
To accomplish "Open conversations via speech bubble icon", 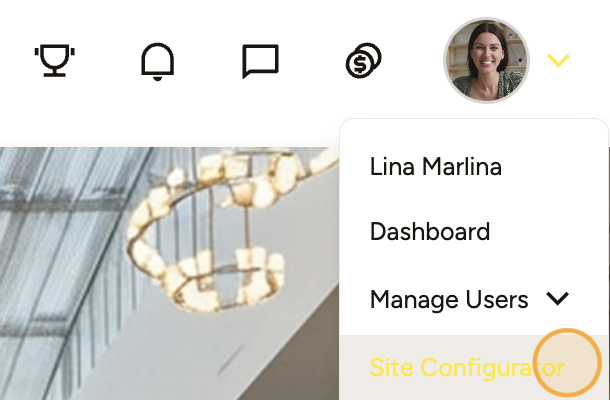I will (x=260, y=61).
